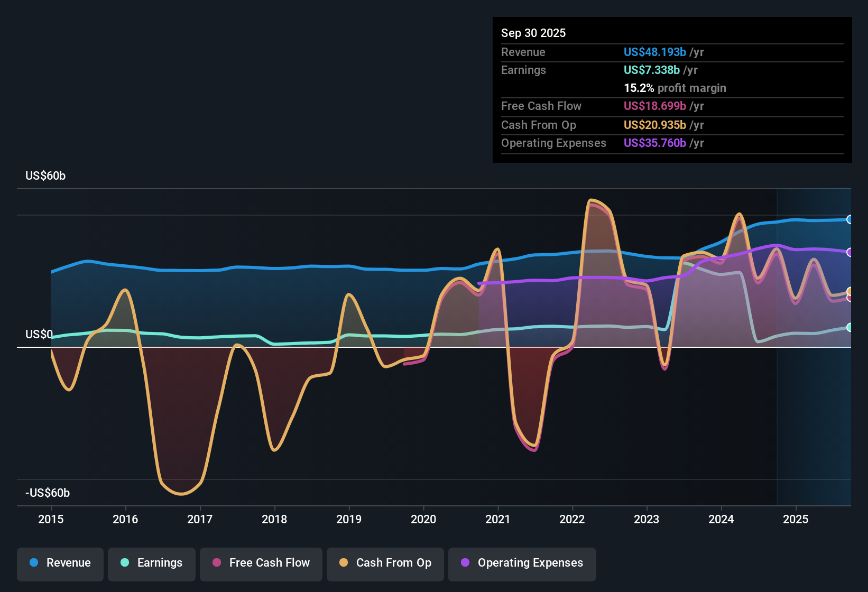The height and width of the screenshot is (592, 868).
Task: Open the Sep 30 2025 data tooltip header
Action: [533, 33]
